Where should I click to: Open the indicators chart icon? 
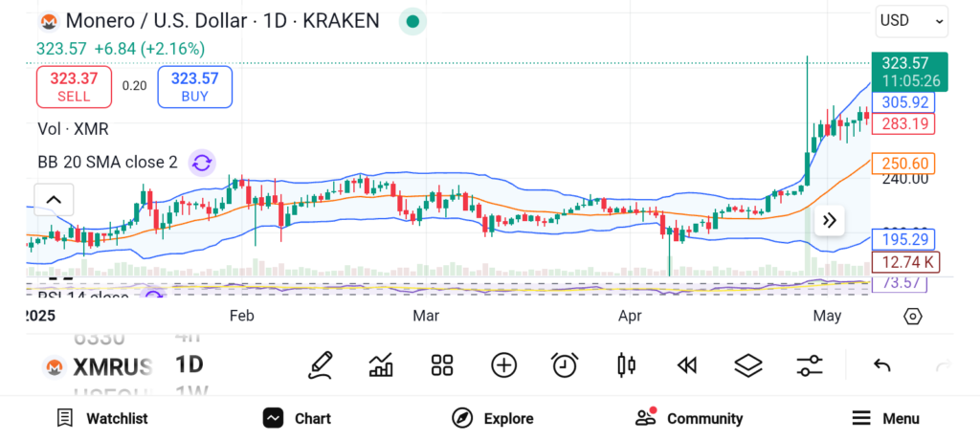pos(381,364)
